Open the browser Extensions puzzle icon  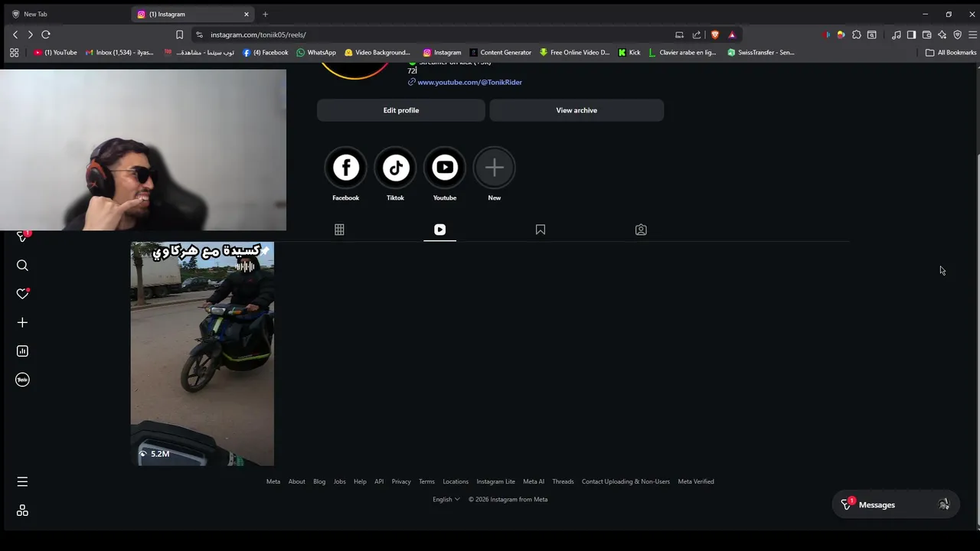coord(857,34)
